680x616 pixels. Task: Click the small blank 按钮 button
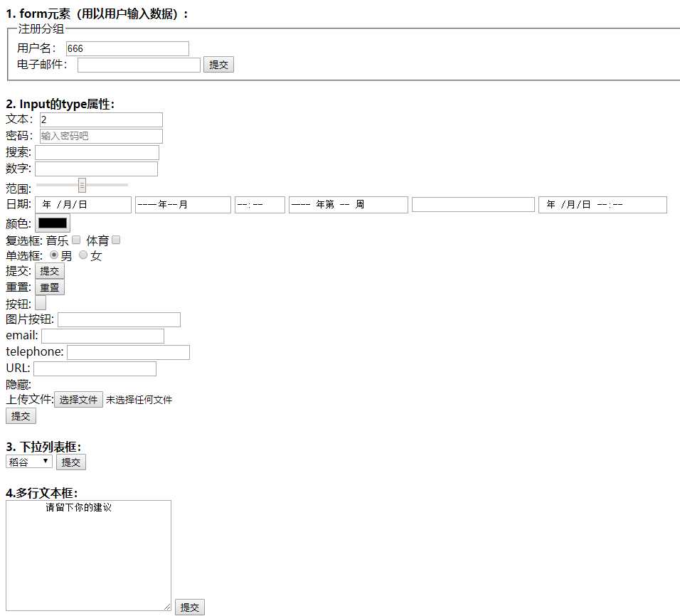(41, 303)
